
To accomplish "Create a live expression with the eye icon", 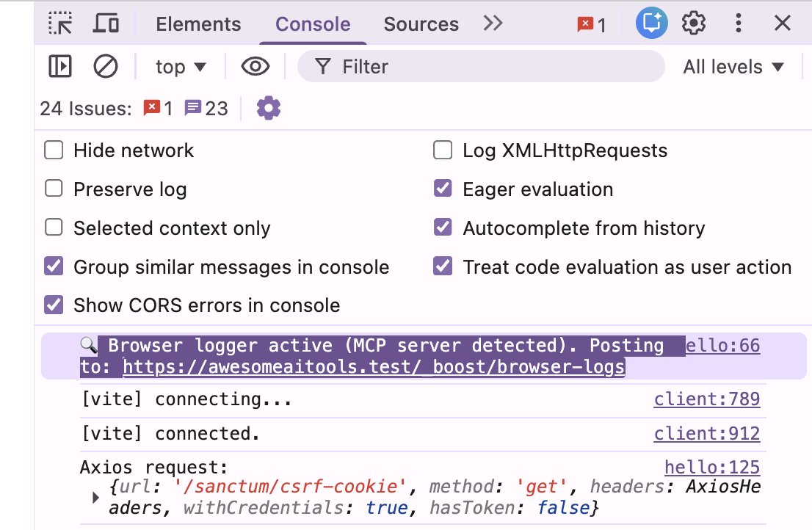I will (x=255, y=66).
